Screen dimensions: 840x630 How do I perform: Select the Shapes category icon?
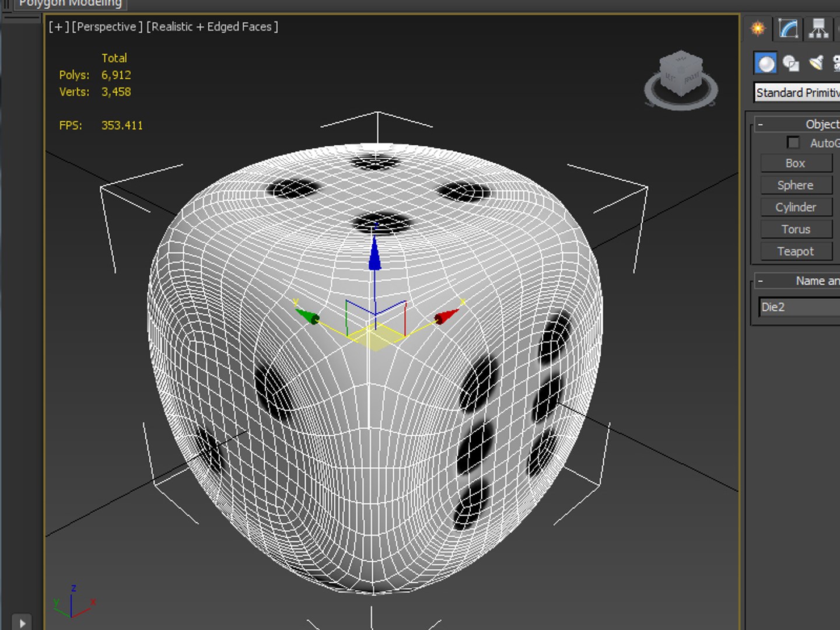(x=791, y=63)
